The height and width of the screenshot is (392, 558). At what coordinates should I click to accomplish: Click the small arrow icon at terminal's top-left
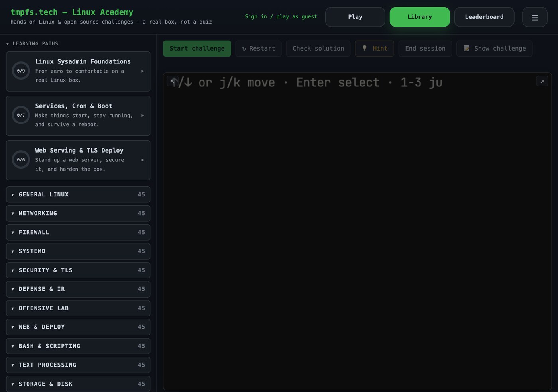coord(173,81)
